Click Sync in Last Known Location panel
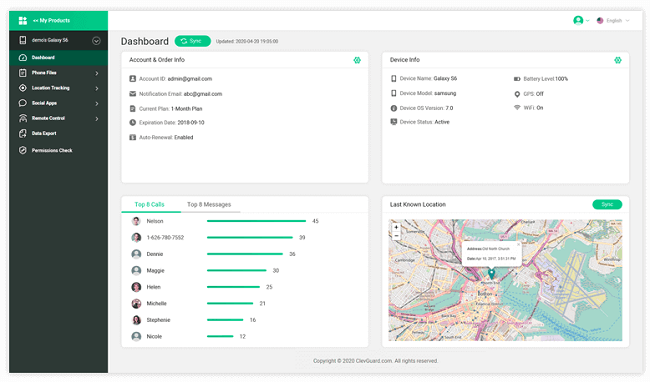 tap(607, 204)
